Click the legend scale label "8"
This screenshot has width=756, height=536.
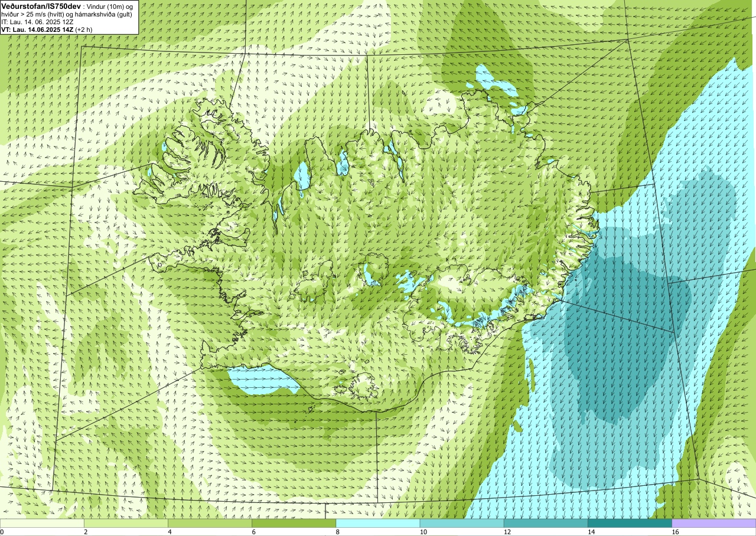click(338, 532)
